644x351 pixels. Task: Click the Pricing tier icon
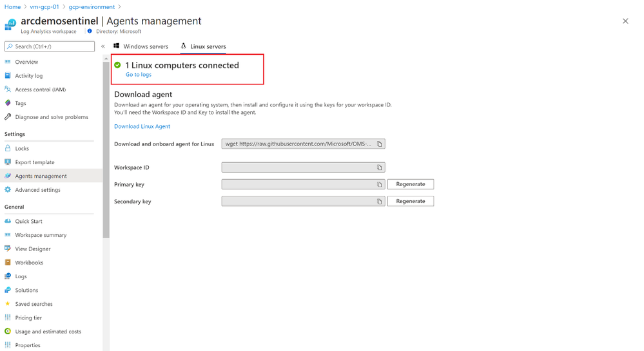[x=7, y=318]
